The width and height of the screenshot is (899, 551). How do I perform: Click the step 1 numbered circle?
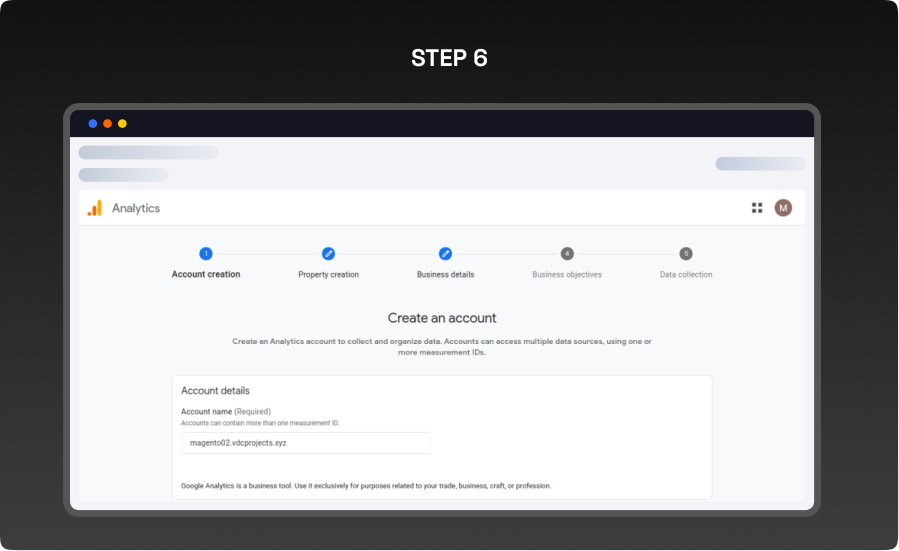pyautogui.click(x=206, y=254)
